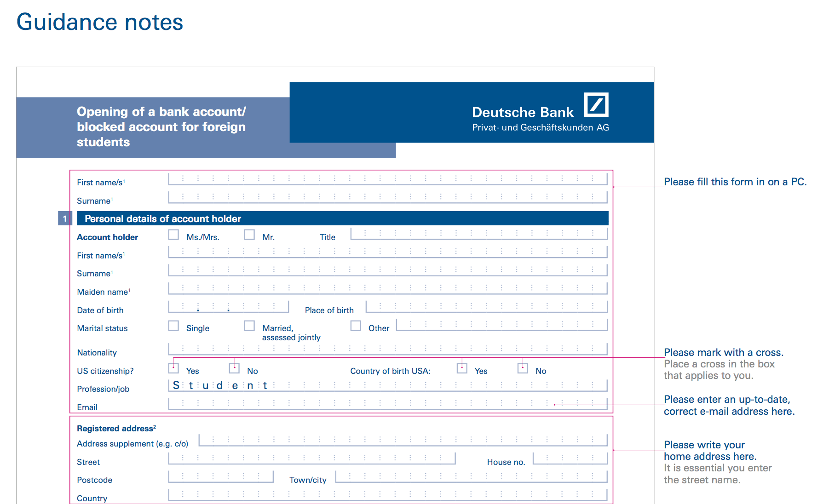Mark No for US citizenship
Image resolution: width=829 pixels, height=504 pixels.
click(234, 368)
